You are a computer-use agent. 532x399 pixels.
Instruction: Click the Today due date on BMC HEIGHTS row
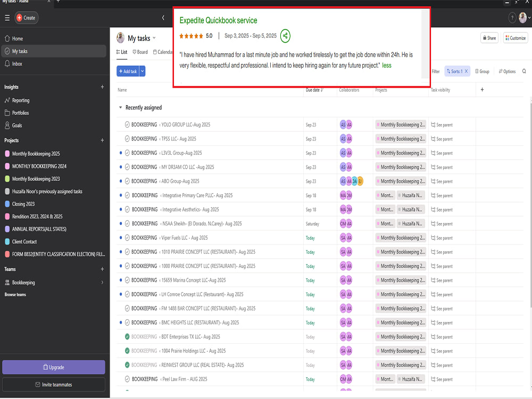(x=310, y=323)
